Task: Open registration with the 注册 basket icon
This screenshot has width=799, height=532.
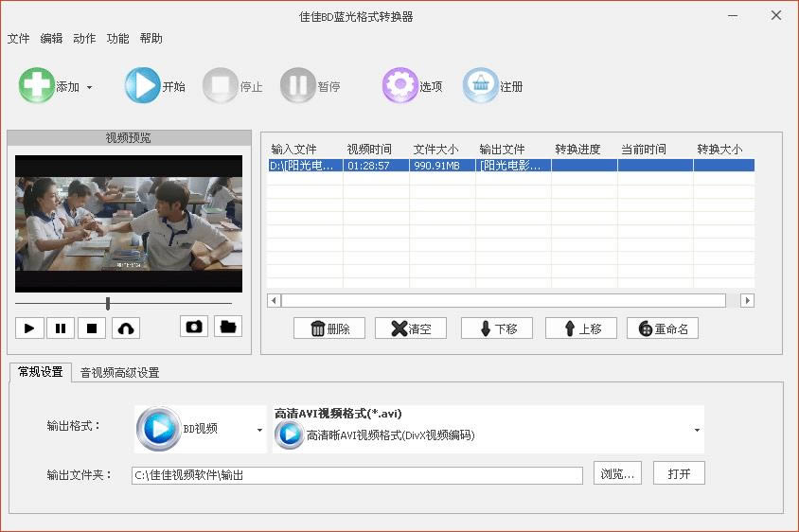Action: [x=481, y=85]
